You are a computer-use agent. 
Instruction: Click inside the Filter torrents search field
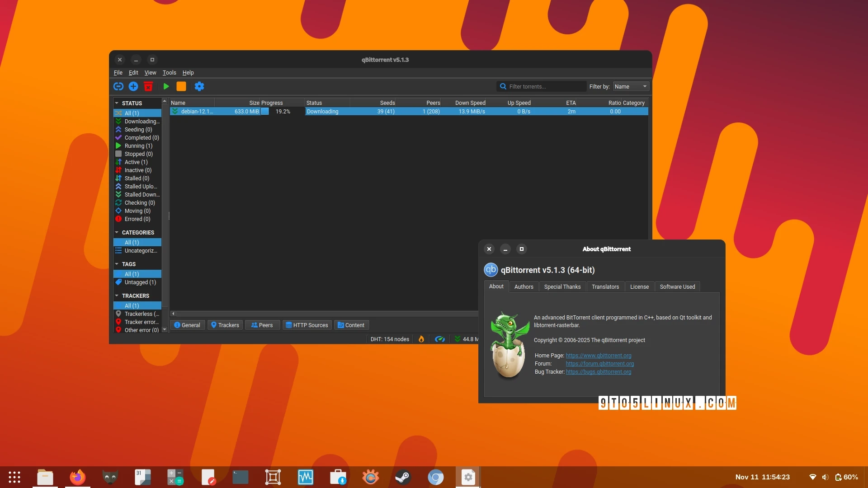[x=542, y=86]
